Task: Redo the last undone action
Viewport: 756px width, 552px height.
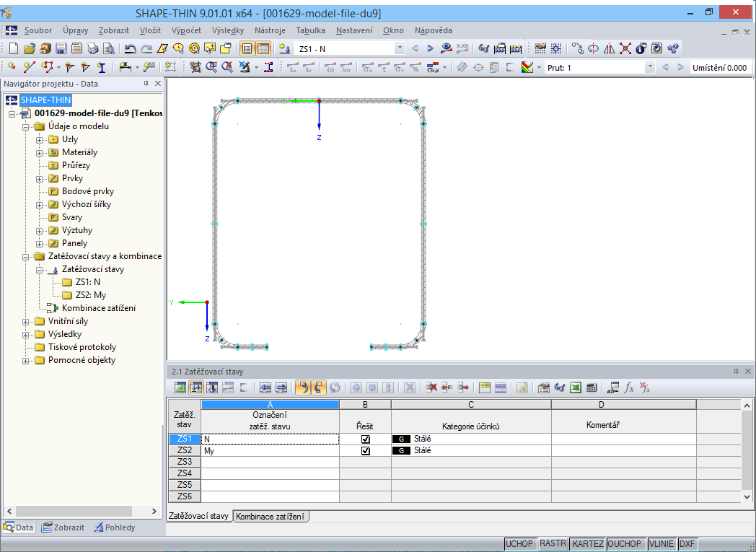Action: click(146, 48)
